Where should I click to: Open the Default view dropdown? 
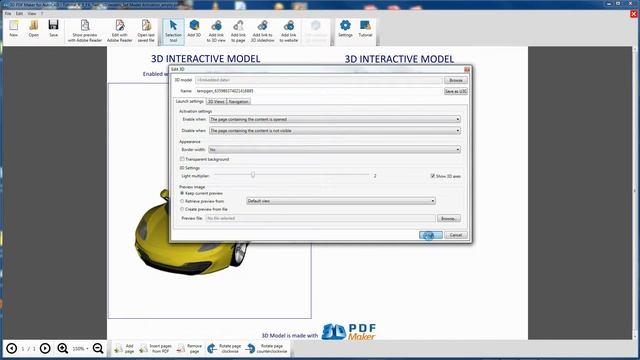pos(341,201)
